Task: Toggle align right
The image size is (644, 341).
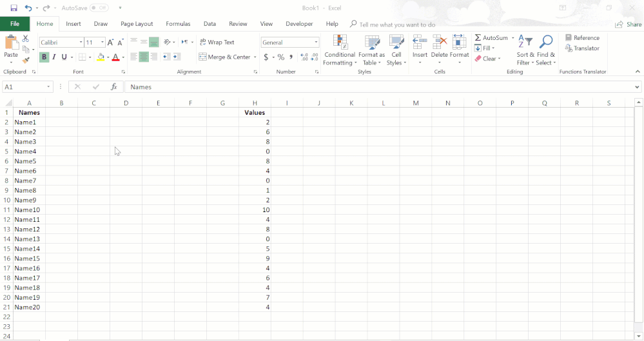Action: coord(154,57)
